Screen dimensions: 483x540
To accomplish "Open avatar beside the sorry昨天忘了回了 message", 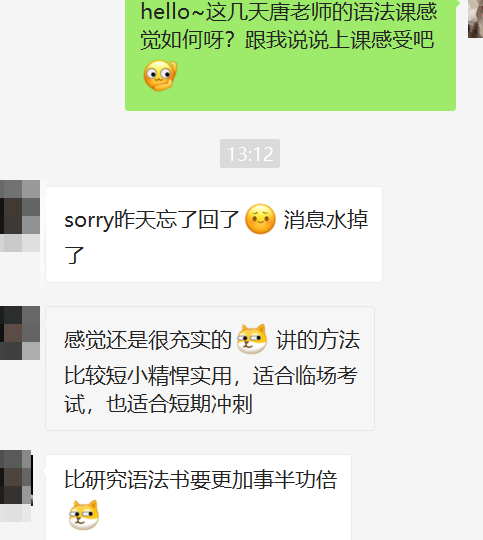I will pyautogui.click(x=20, y=216).
